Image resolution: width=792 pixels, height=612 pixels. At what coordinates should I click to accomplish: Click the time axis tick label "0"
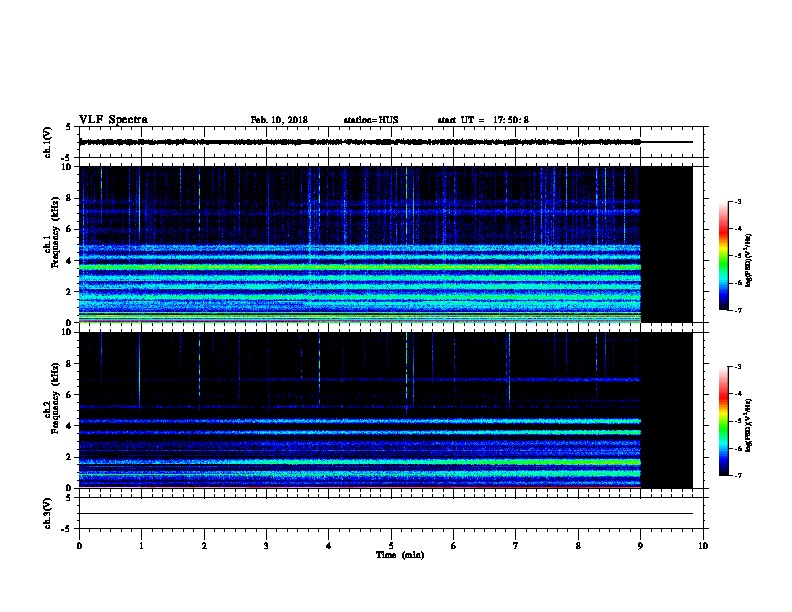[79, 546]
